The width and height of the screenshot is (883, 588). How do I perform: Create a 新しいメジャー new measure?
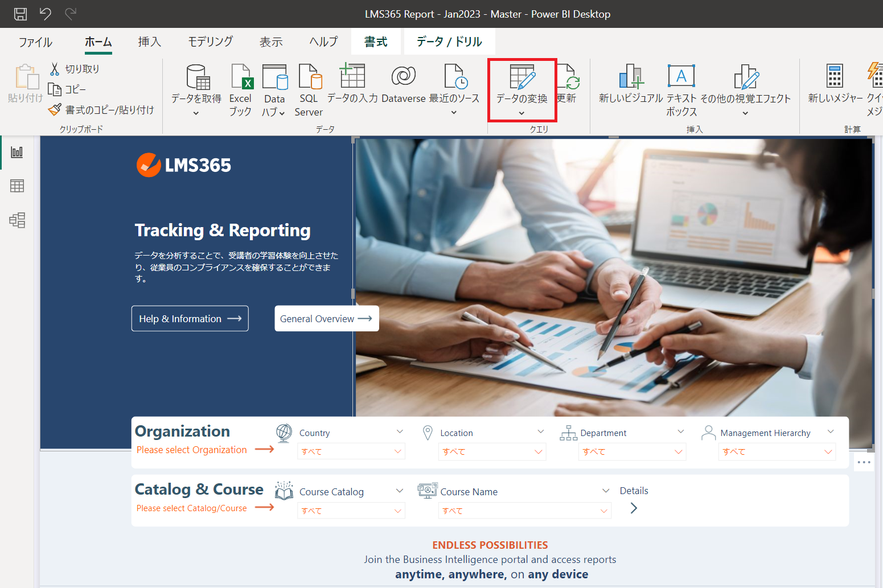point(835,83)
